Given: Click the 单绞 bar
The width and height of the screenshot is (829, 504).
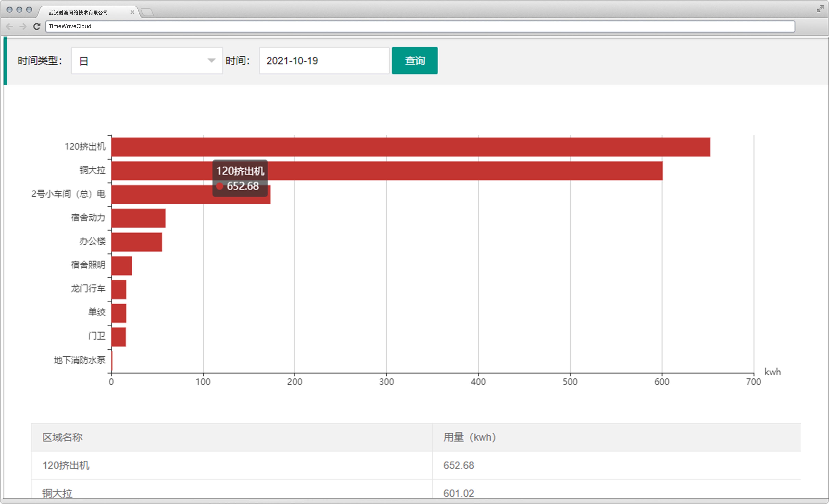Looking at the screenshot, I should pyautogui.click(x=119, y=313).
